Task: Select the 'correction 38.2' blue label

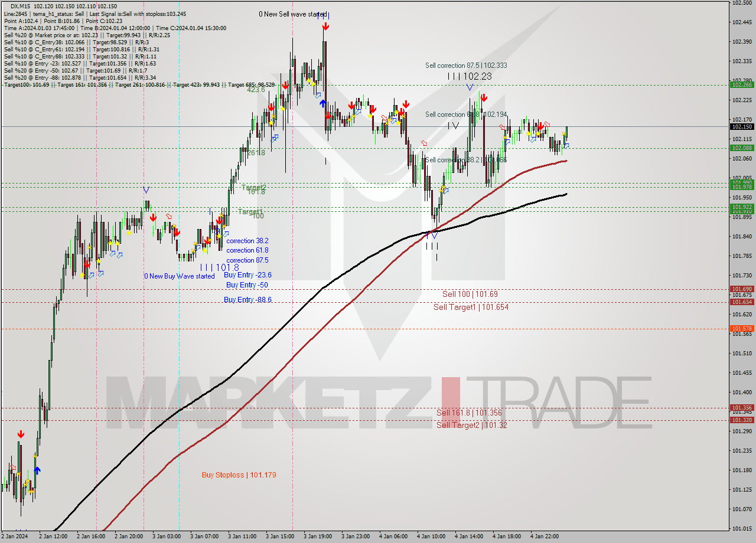Action: pos(247,241)
